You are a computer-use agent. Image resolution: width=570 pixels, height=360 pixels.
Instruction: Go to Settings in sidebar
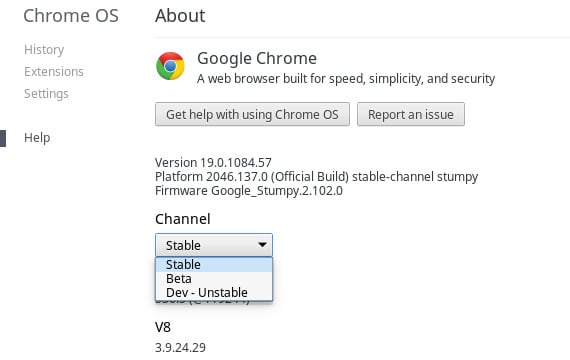point(46,93)
